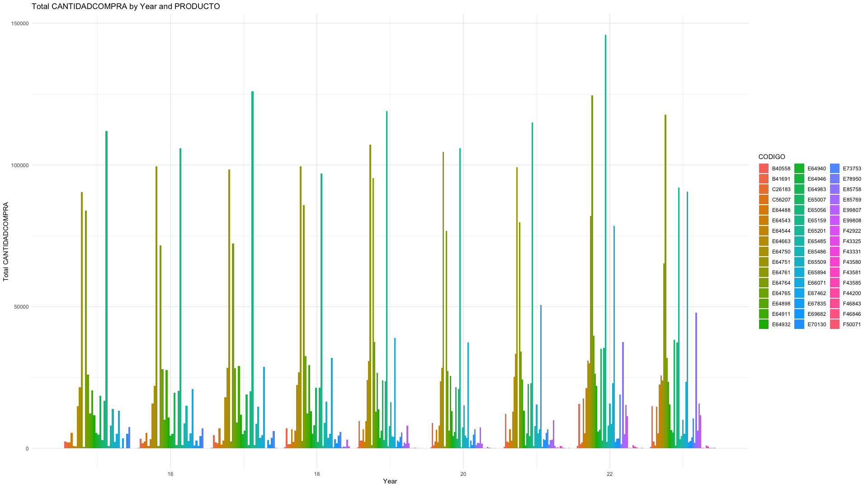Image resolution: width=868 pixels, height=488 pixels.
Task: Click the E73753 blue legend swatch
Action: [835, 169]
